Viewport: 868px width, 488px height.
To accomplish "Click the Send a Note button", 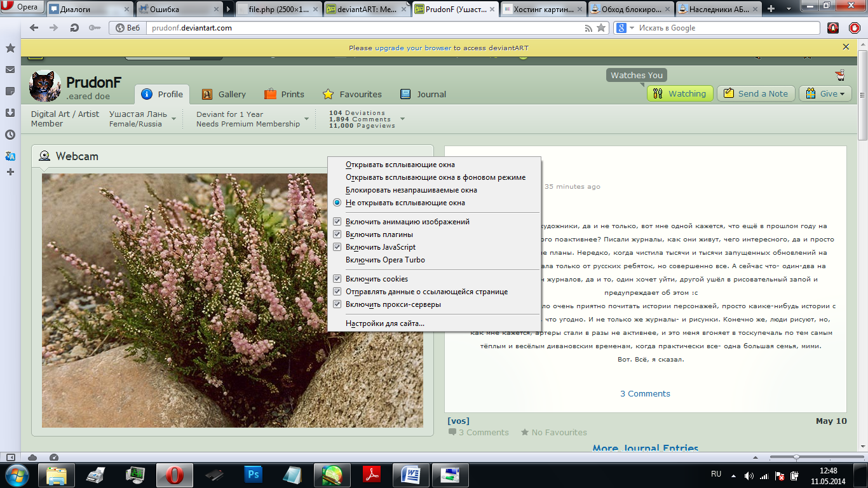I will (x=756, y=93).
